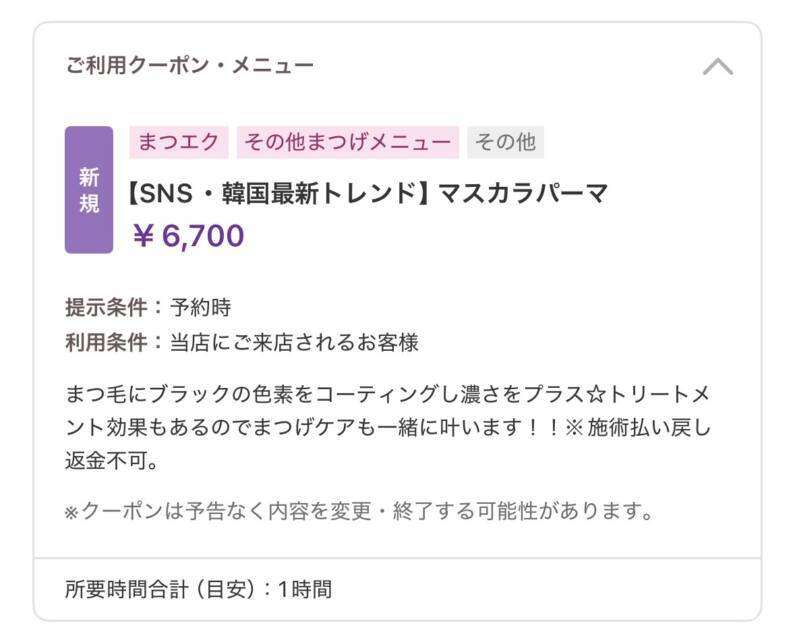
Task: Click the ※クーポンは予告なく disclaimer note
Action: [360, 512]
